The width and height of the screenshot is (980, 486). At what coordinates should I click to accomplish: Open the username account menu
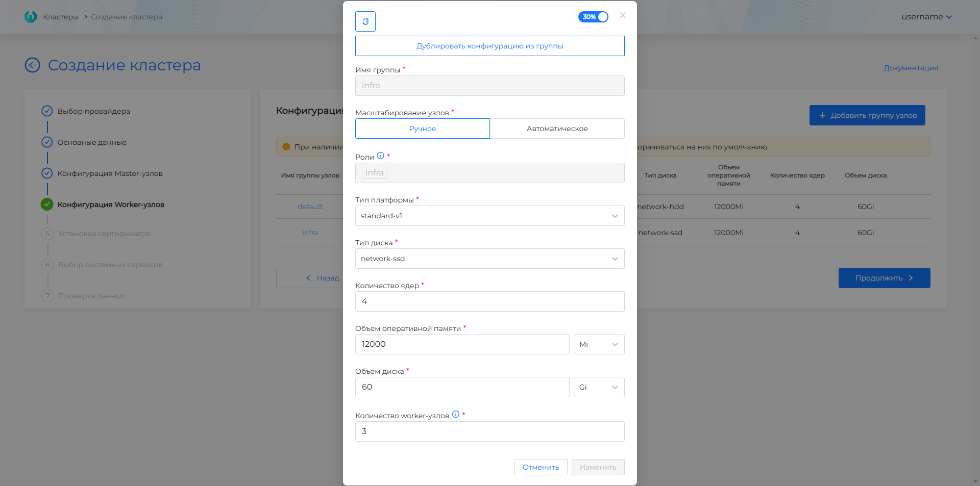click(926, 17)
